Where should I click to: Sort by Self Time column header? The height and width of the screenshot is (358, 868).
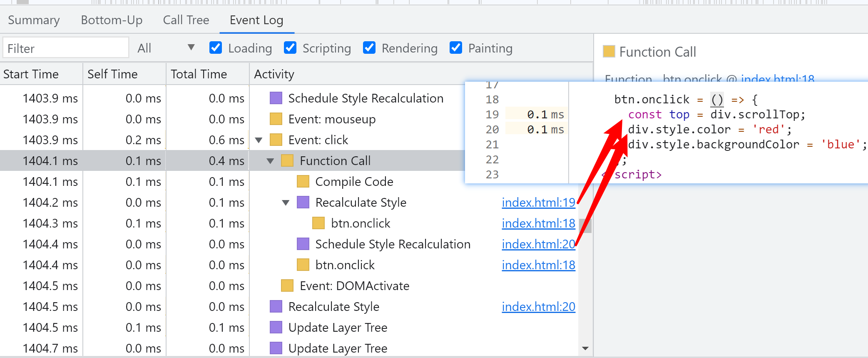click(x=124, y=74)
